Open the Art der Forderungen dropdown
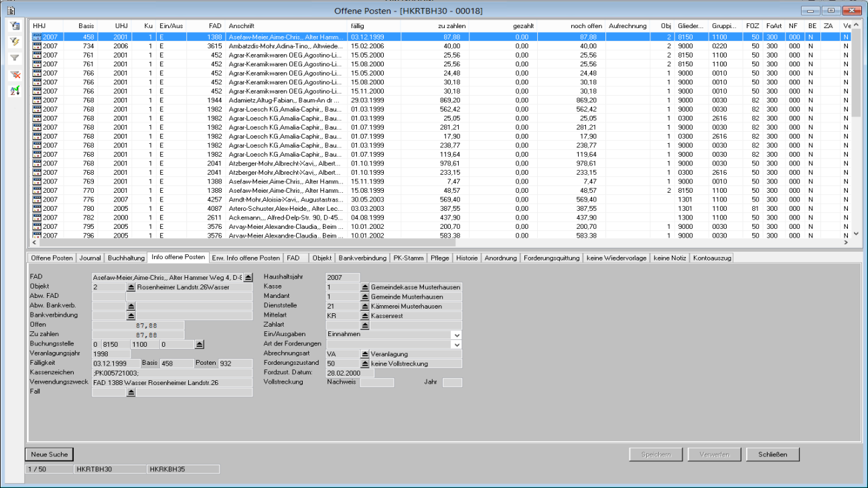Viewport: 868px width, 488px height. click(456, 344)
